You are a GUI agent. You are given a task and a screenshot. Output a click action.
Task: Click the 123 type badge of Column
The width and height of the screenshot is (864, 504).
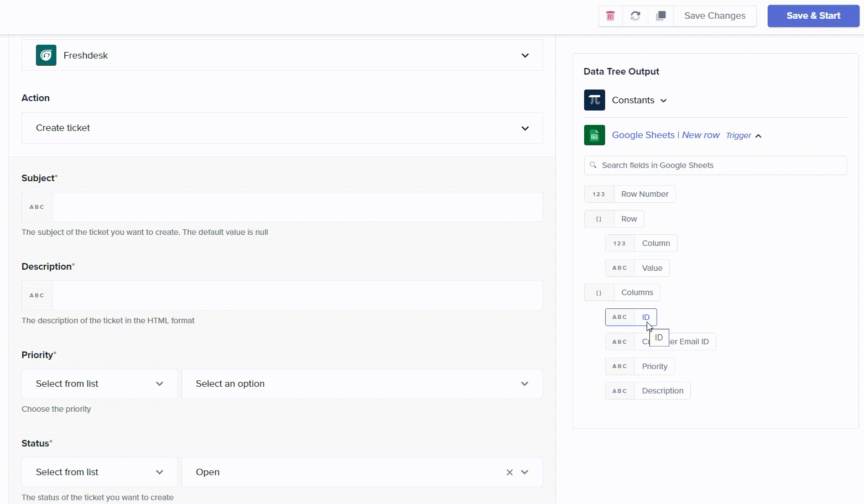tap(620, 243)
